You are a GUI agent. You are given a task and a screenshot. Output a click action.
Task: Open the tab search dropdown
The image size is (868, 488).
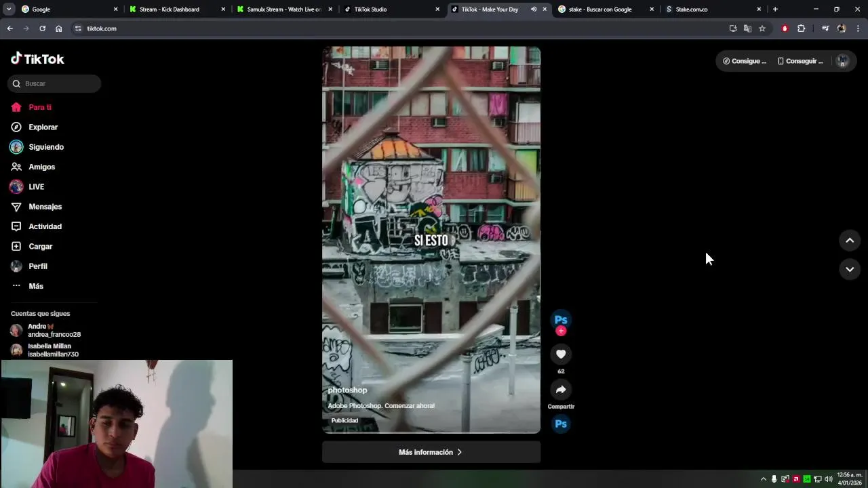coord(9,9)
